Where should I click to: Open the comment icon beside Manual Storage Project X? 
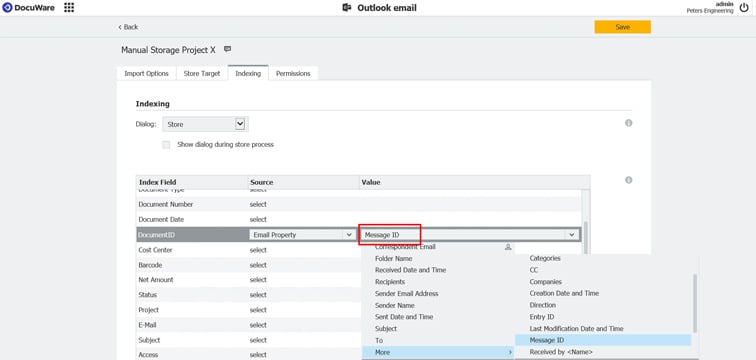click(228, 49)
